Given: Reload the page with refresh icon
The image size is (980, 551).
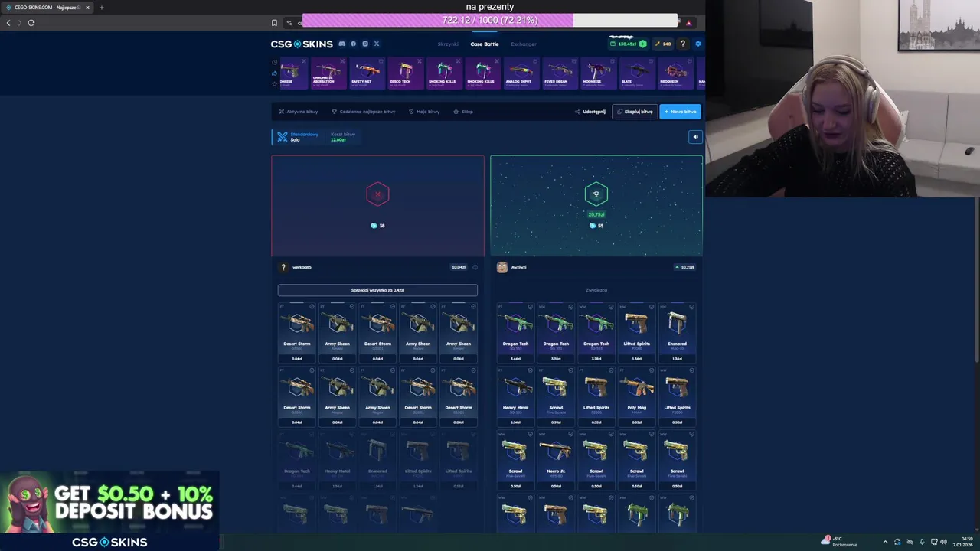Looking at the screenshot, I should click(x=31, y=23).
